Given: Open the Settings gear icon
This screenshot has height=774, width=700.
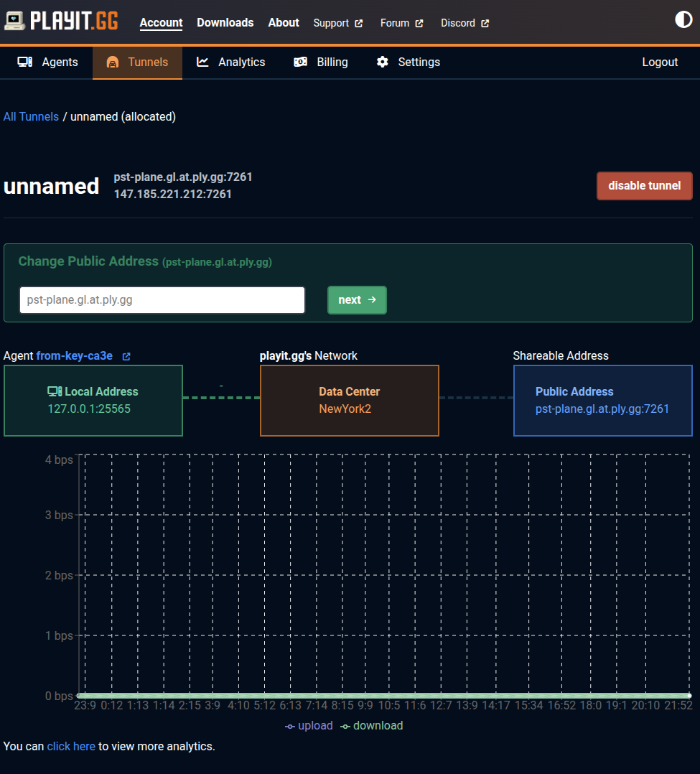Looking at the screenshot, I should click(383, 62).
